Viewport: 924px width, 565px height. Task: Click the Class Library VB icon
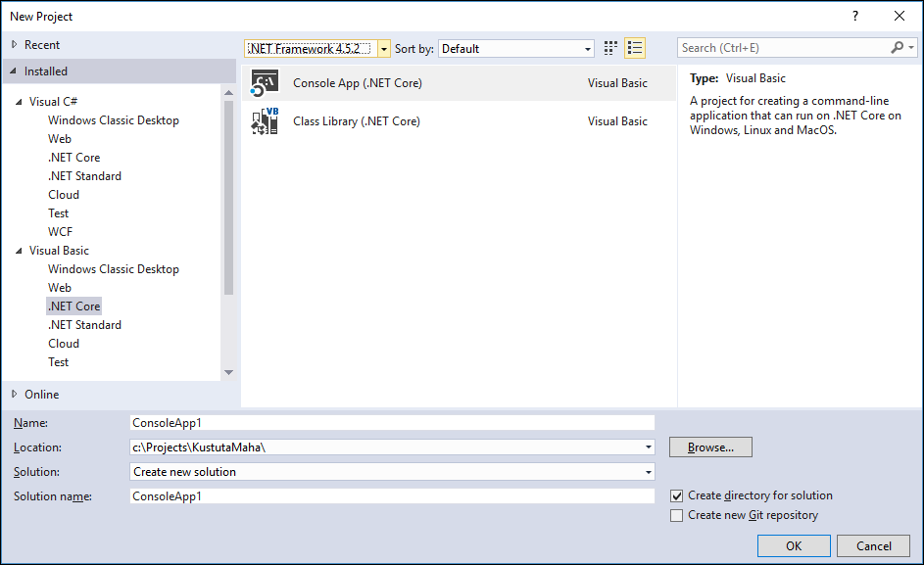(x=265, y=121)
